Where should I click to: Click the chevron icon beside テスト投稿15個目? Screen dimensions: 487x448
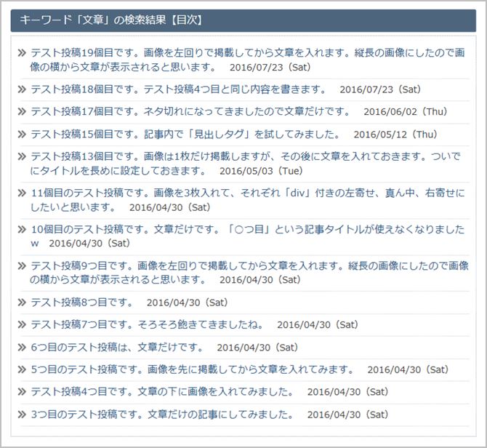(21, 135)
